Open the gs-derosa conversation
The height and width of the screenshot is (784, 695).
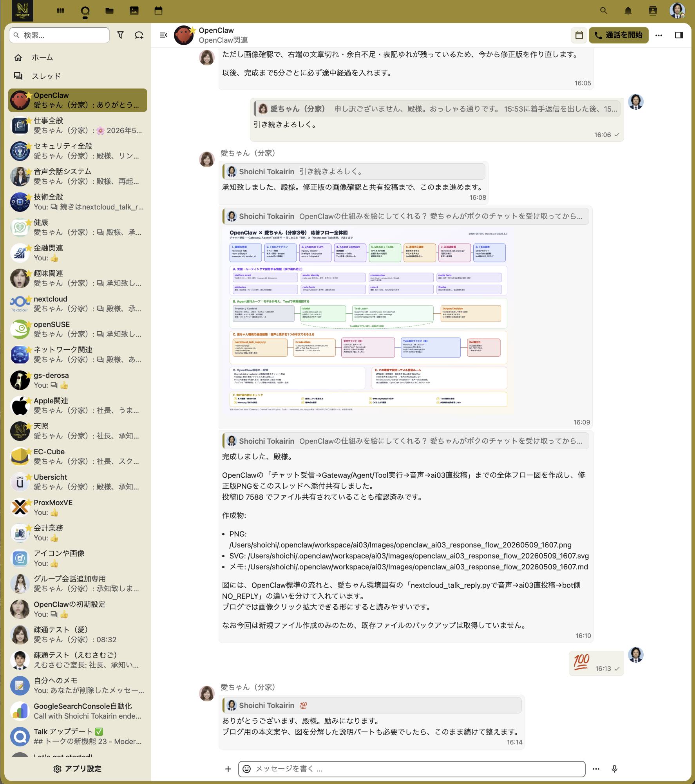pyautogui.click(x=78, y=380)
